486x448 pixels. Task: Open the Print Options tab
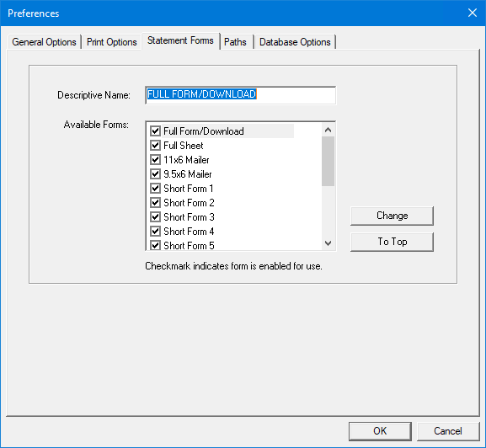[111, 42]
